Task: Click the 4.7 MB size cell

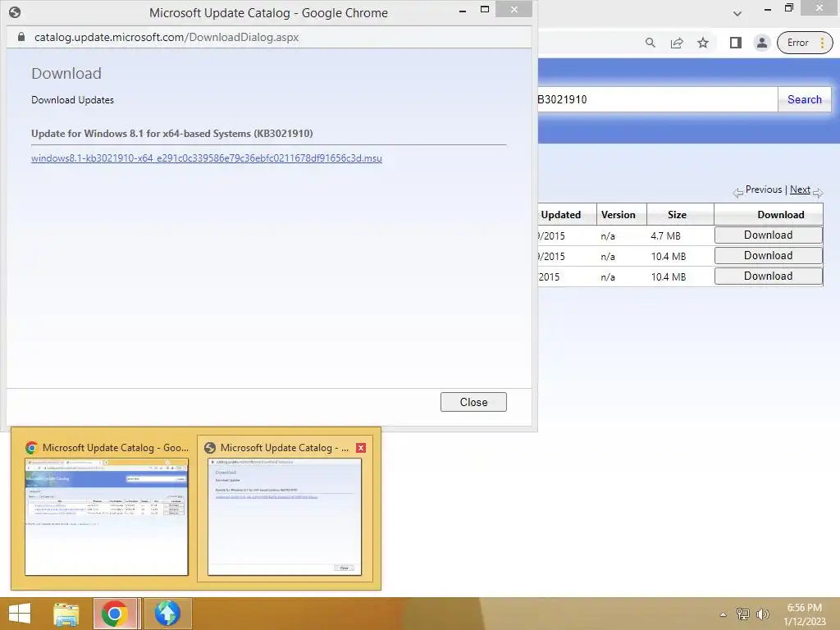Action: click(x=665, y=235)
